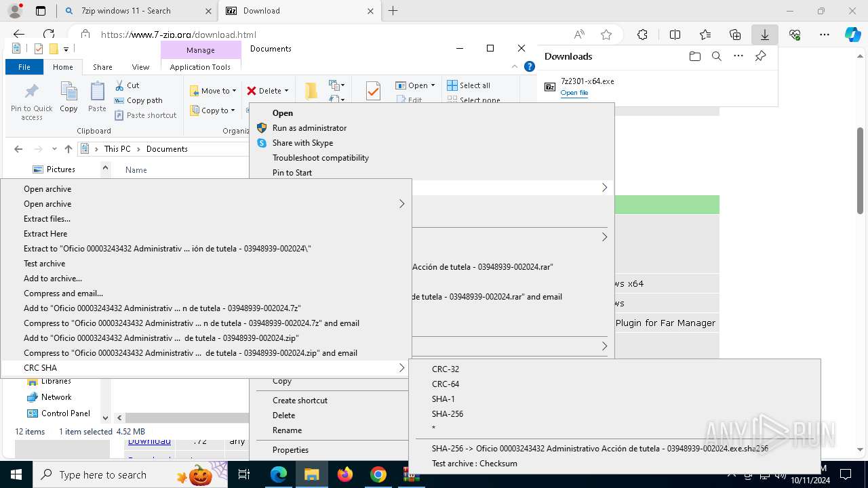
Task: Click This PC in the address breadcrumb
Action: point(117,149)
